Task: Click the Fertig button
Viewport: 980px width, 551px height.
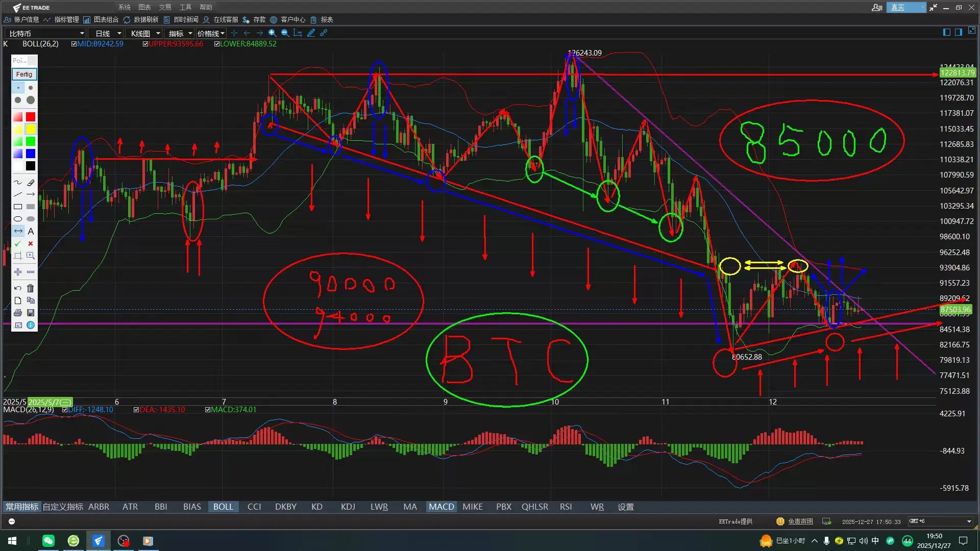Action: point(24,74)
